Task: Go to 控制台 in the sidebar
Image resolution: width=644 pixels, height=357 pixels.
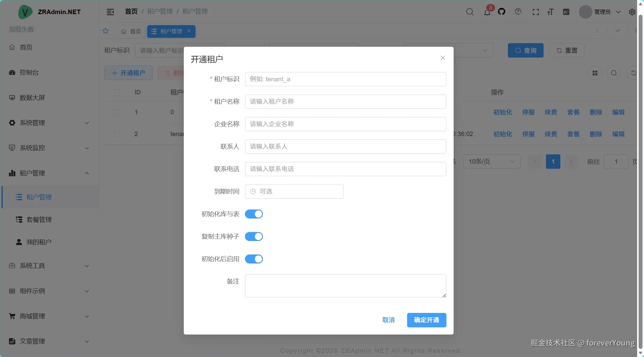Action: [x=49, y=73]
